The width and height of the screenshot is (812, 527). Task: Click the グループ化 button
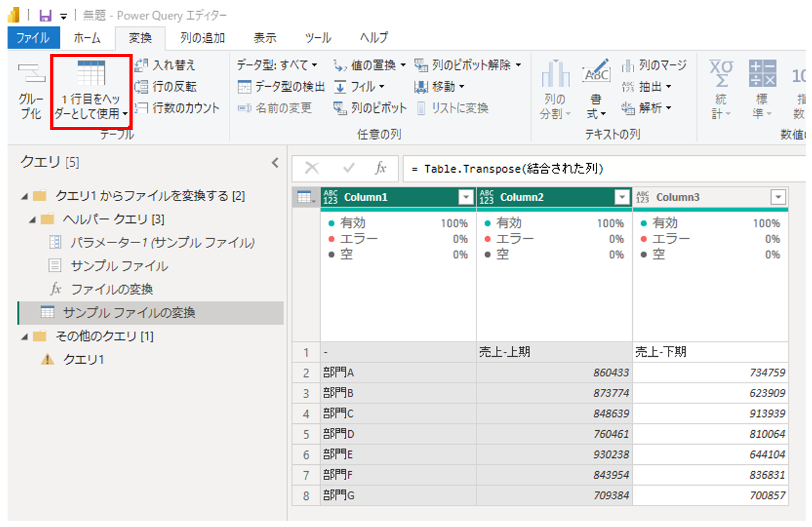click(x=31, y=90)
